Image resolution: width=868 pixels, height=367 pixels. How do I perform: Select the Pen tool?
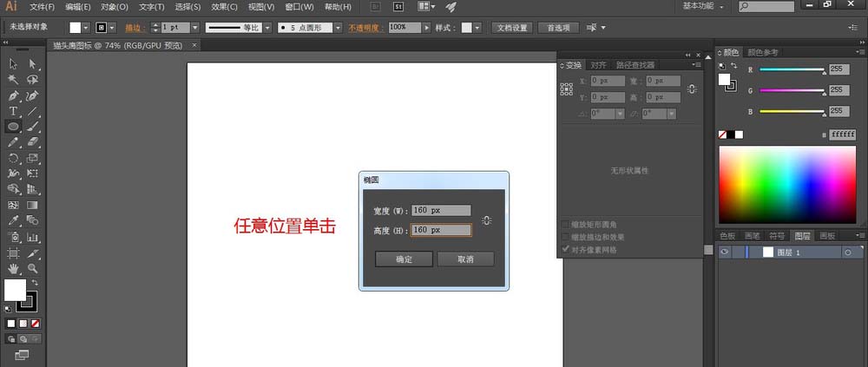(13, 95)
